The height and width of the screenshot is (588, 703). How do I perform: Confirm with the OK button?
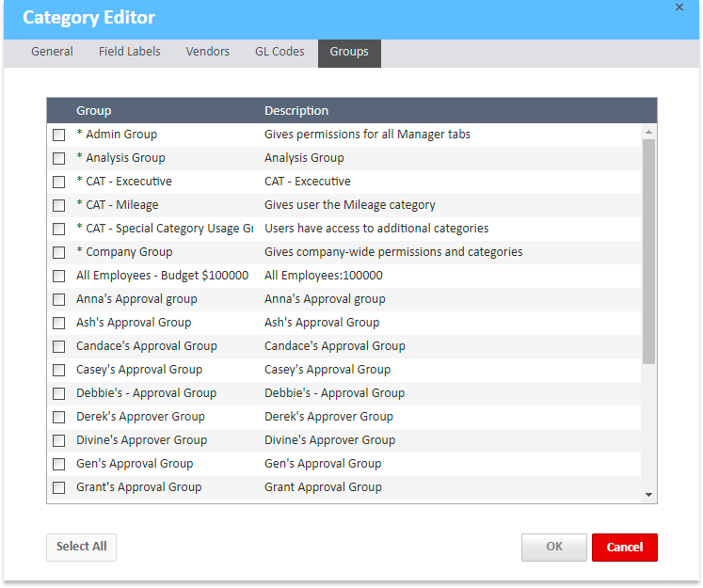coord(553,547)
